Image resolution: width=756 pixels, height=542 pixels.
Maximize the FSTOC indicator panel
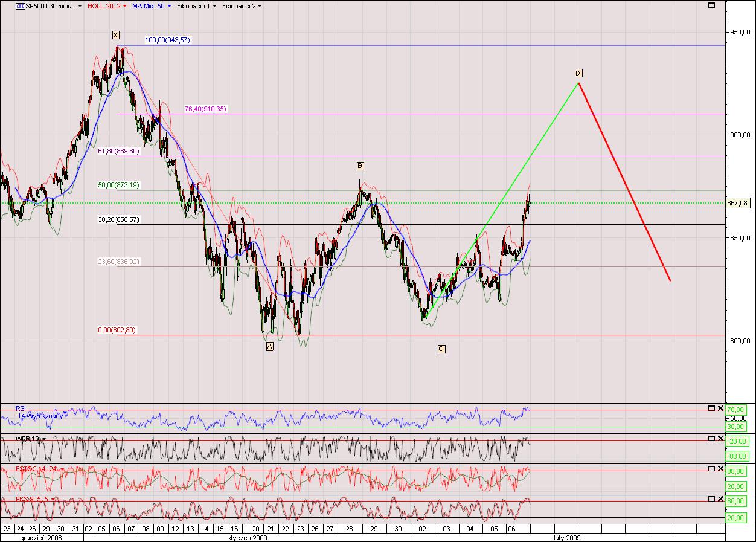coord(711,468)
